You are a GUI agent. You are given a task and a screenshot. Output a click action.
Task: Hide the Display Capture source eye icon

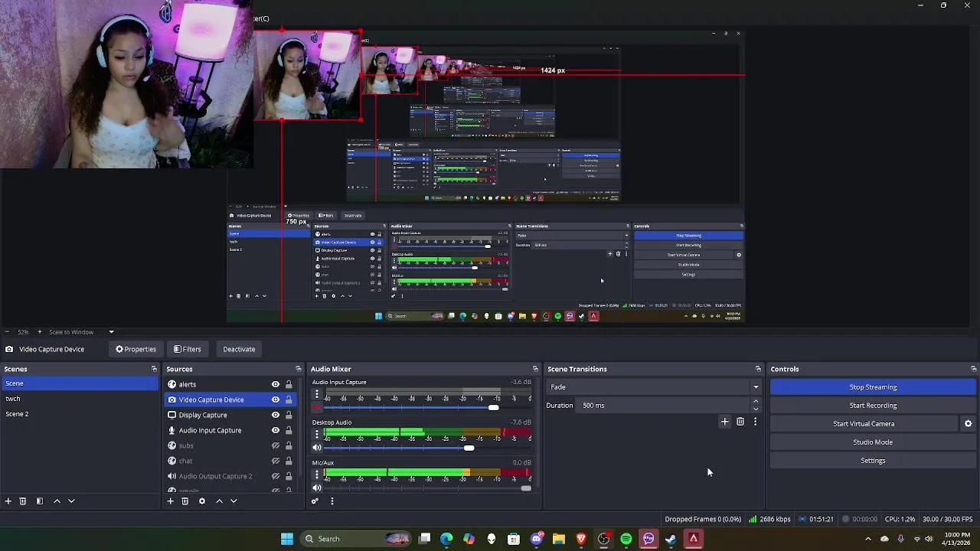[x=276, y=415]
